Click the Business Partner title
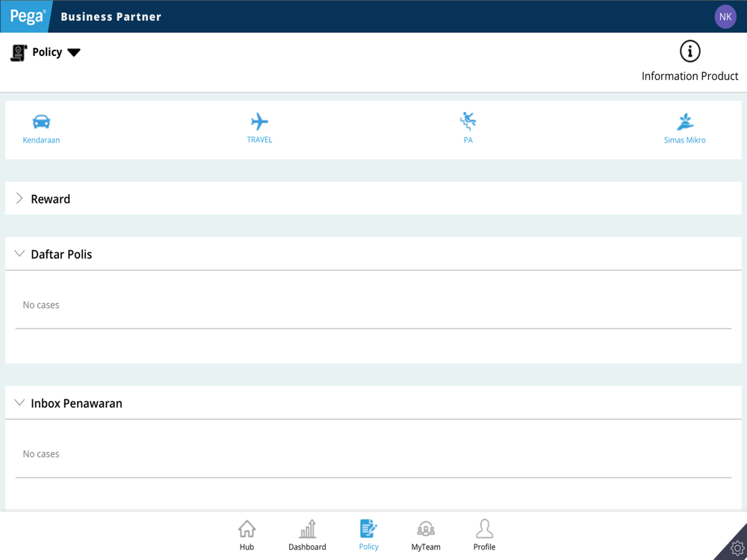This screenshot has width=747, height=560. 111,16
